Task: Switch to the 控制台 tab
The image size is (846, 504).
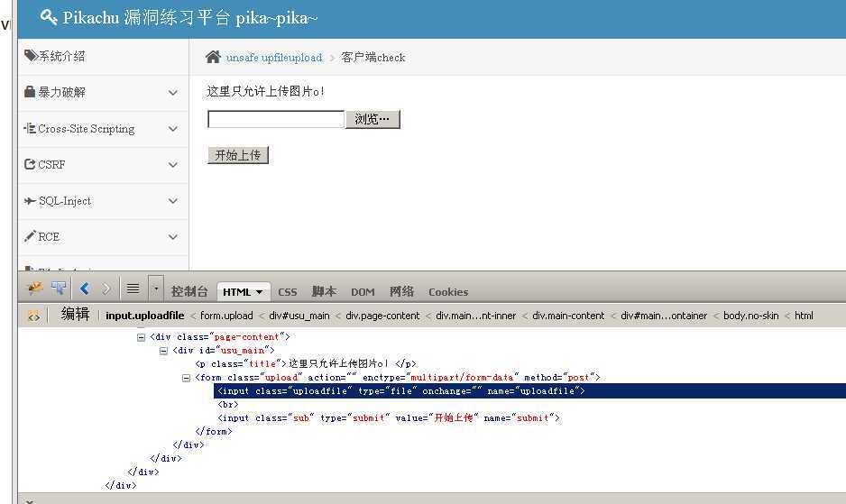Action: coord(189,291)
